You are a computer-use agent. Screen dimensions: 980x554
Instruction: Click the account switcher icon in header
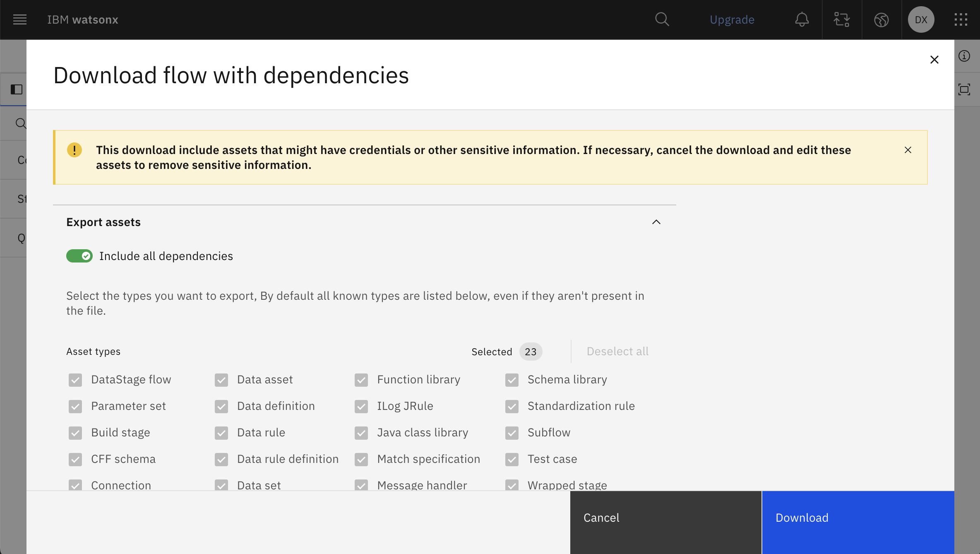[x=841, y=19]
